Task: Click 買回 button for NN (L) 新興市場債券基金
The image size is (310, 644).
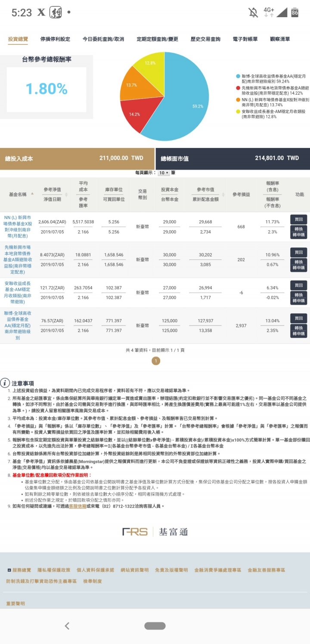Action: click(298, 219)
